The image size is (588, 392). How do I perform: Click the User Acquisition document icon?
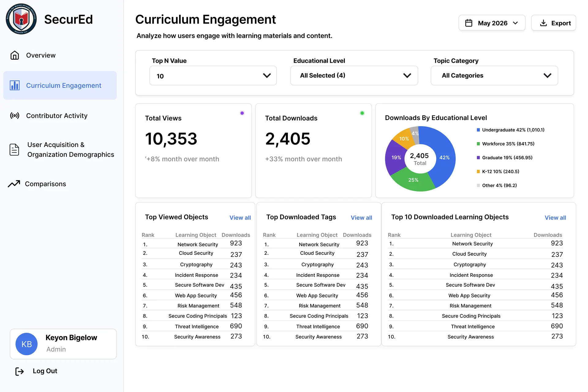[x=14, y=149]
